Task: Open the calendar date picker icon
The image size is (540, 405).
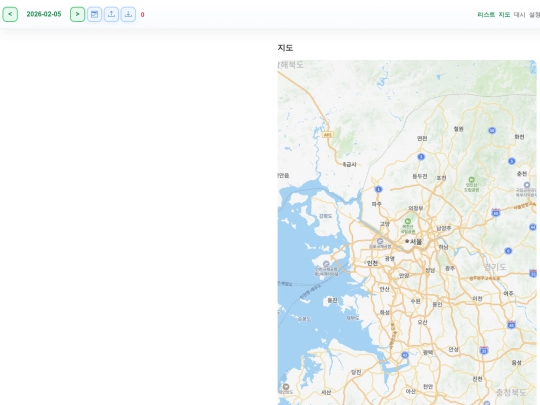Action: pyautogui.click(x=94, y=14)
